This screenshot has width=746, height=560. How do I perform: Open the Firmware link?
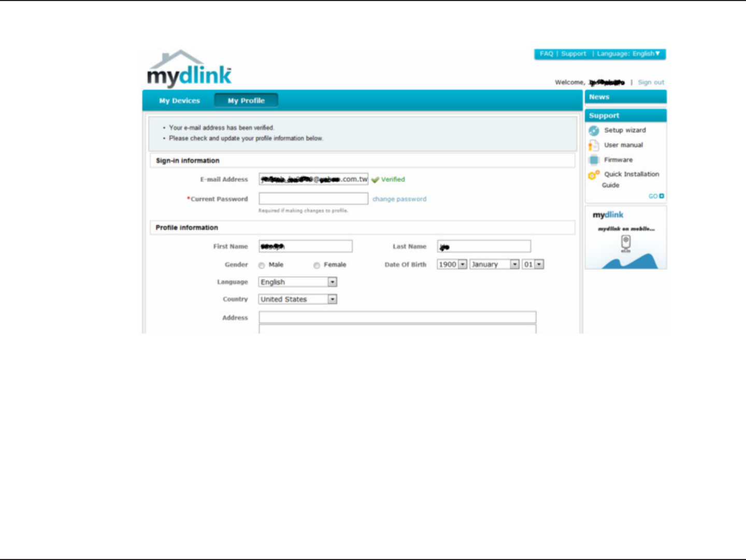(x=618, y=160)
